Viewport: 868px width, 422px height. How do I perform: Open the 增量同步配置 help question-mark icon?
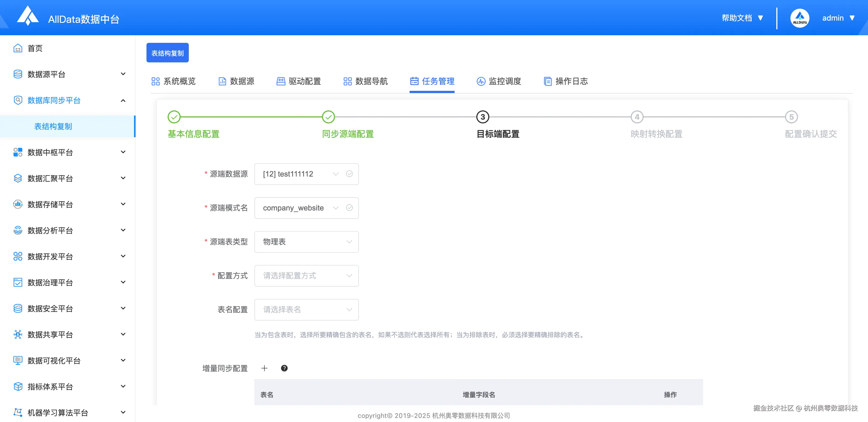pos(284,368)
